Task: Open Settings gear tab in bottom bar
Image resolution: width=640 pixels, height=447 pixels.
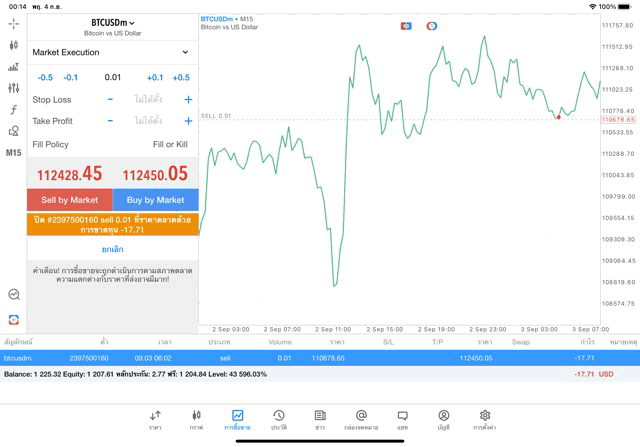Action: 485,419
